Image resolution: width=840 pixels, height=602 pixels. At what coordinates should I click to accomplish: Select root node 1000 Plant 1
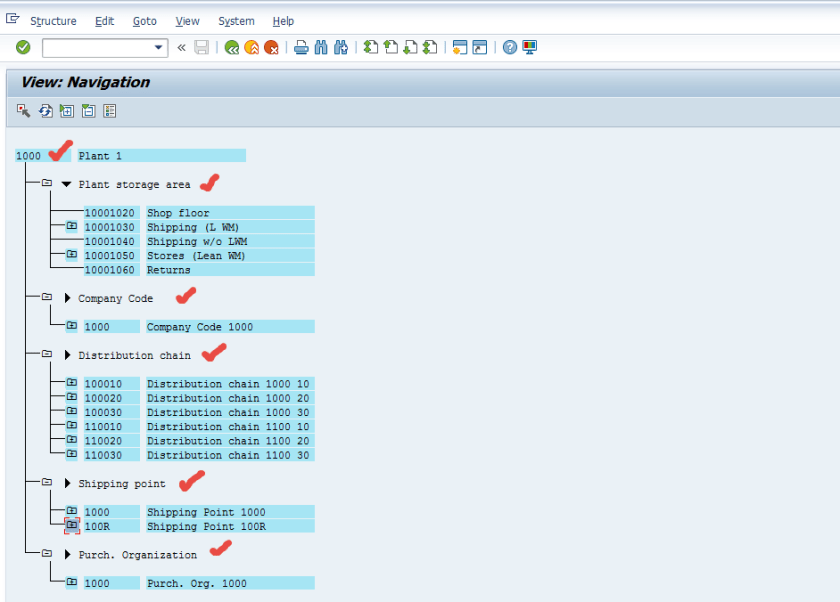click(x=131, y=156)
